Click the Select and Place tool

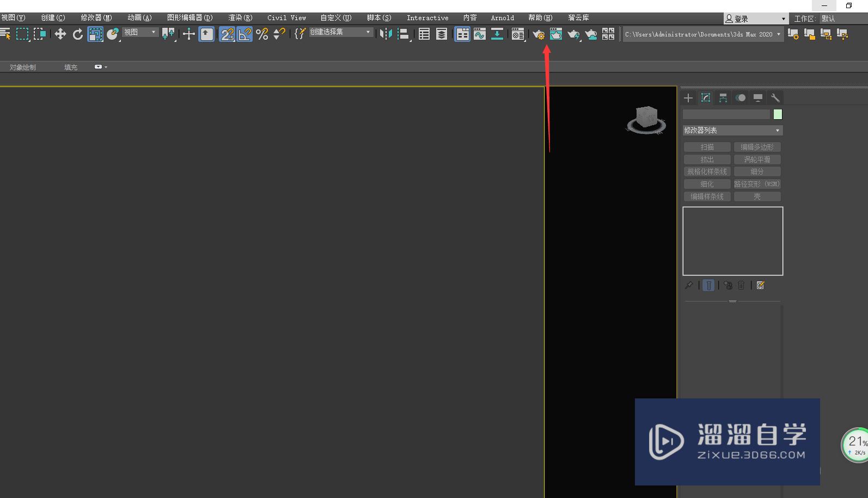(113, 34)
